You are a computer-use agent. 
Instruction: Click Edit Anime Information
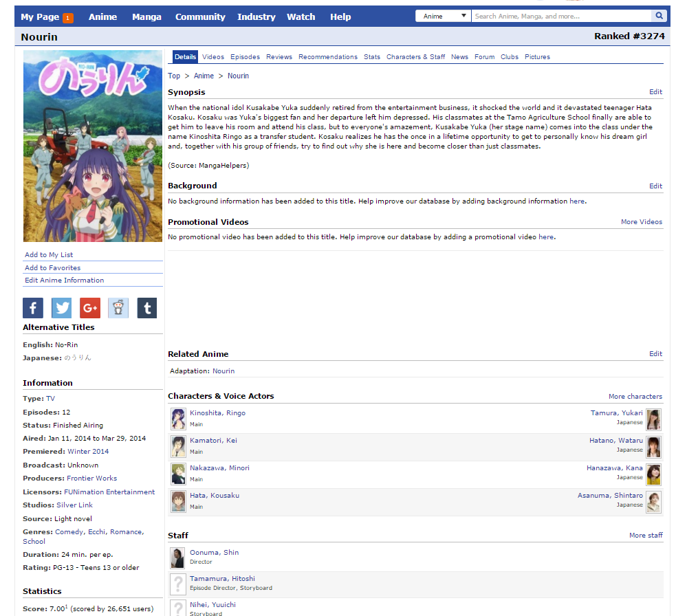coord(65,280)
